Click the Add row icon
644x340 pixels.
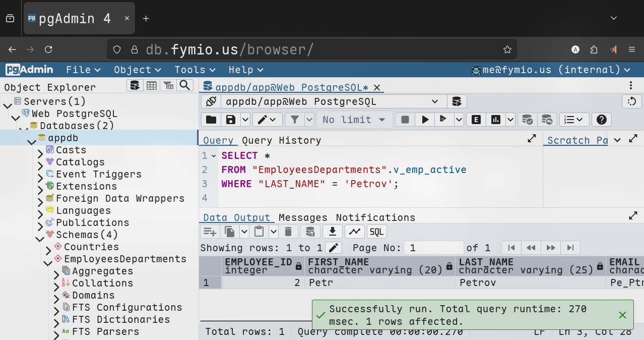[x=209, y=232]
